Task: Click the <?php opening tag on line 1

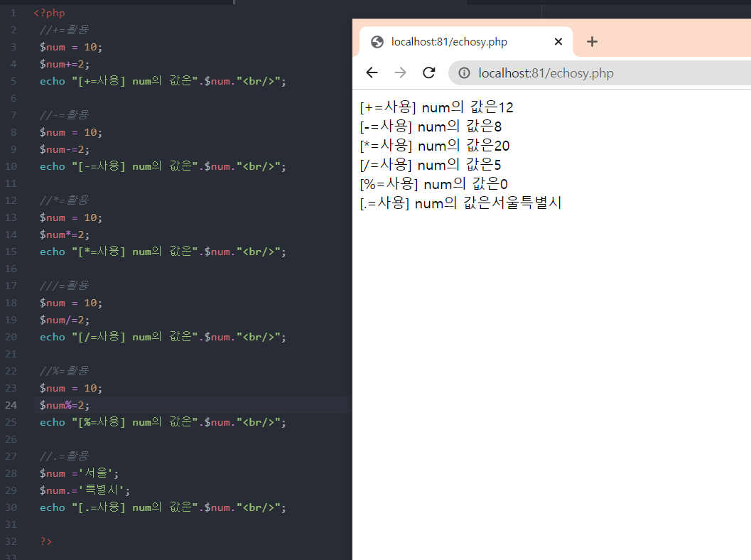Action: point(49,13)
